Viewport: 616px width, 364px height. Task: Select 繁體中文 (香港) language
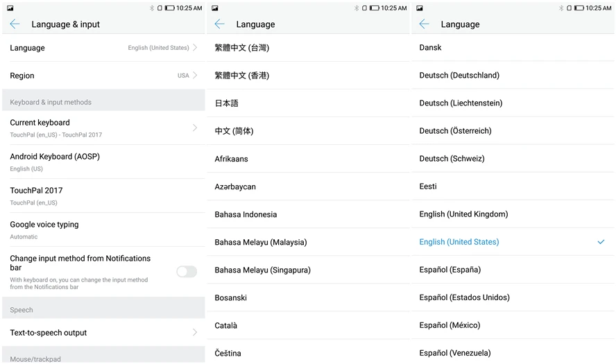point(308,76)
